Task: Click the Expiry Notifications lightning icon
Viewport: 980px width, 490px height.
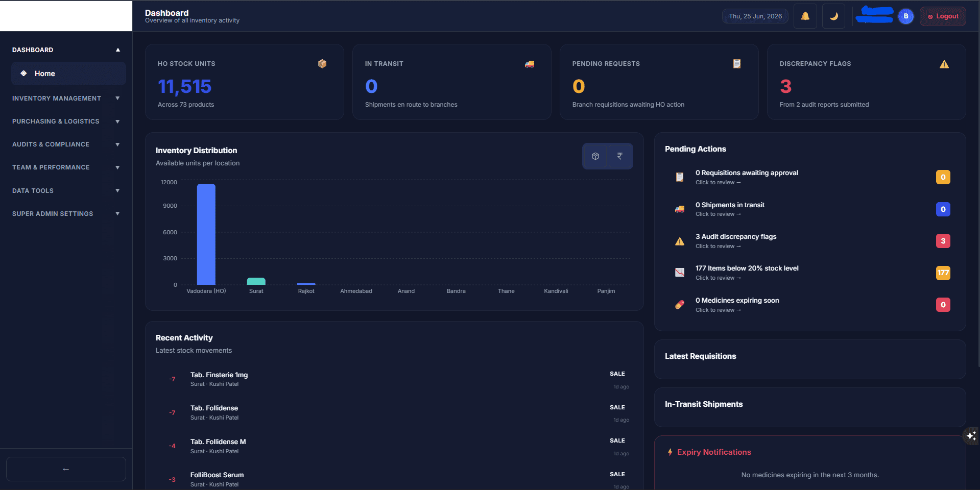Action: tap(670, 452)
